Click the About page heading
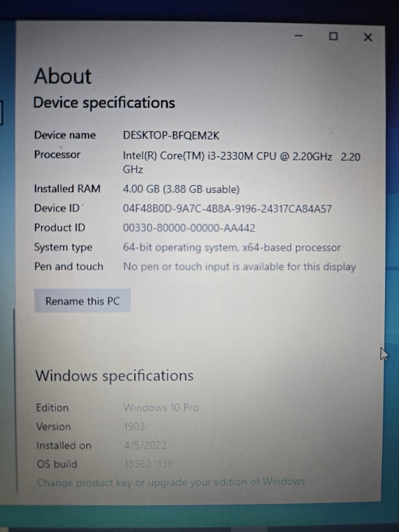The width and height of the screenshot is (399, 532). pyautogui.click(x=63, y=76)
